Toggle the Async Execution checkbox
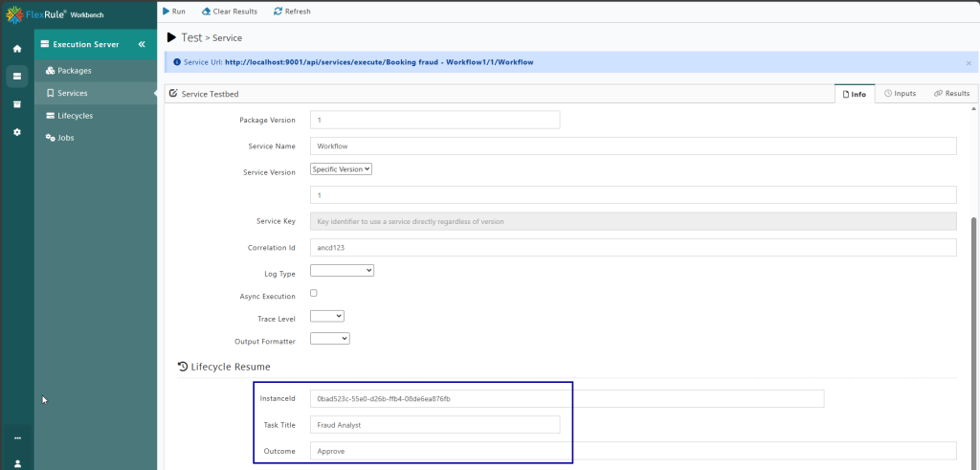This screenshot has width=980, height=470. click(x=314, y=293)
